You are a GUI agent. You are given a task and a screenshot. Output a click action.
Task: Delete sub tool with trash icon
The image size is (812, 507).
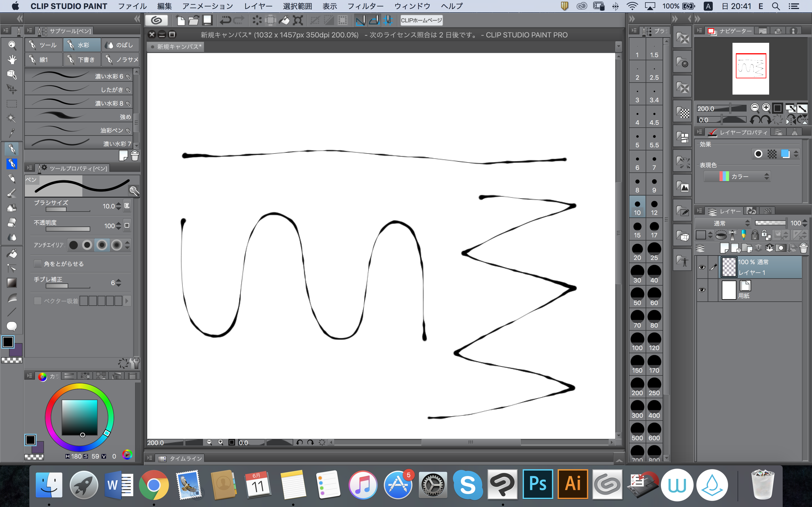click(134, 155)
